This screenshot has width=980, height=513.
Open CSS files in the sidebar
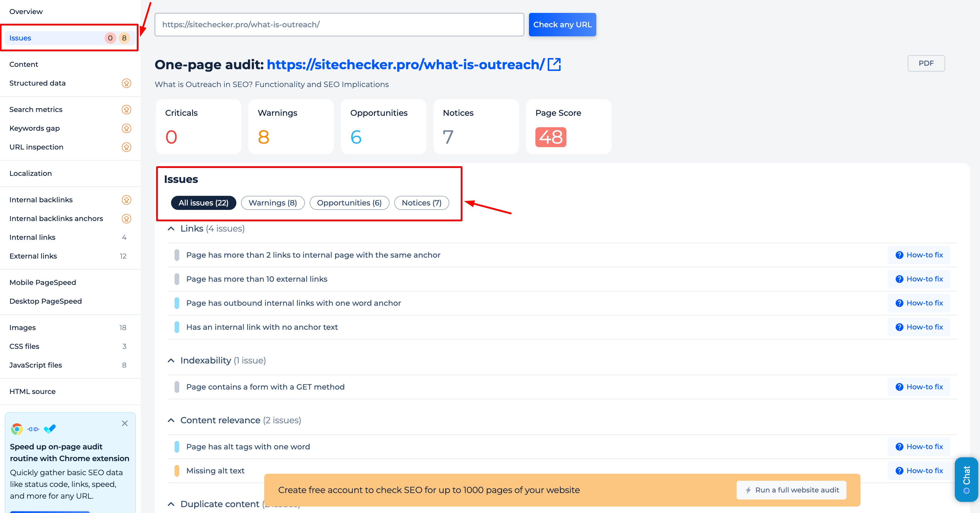pos(24,346)
